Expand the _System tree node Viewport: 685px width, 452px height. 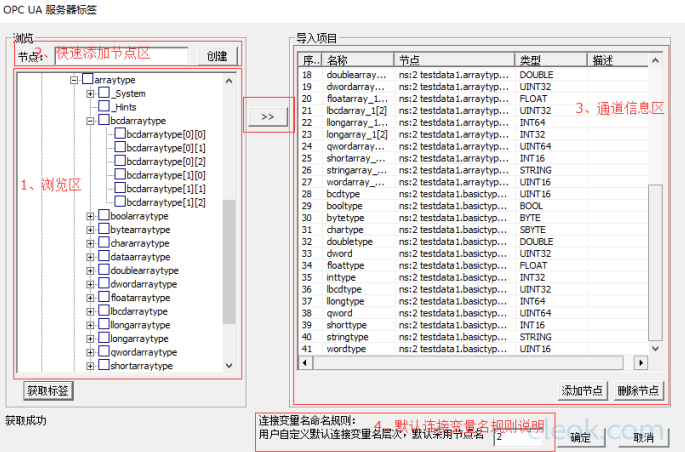pos(90,93)
